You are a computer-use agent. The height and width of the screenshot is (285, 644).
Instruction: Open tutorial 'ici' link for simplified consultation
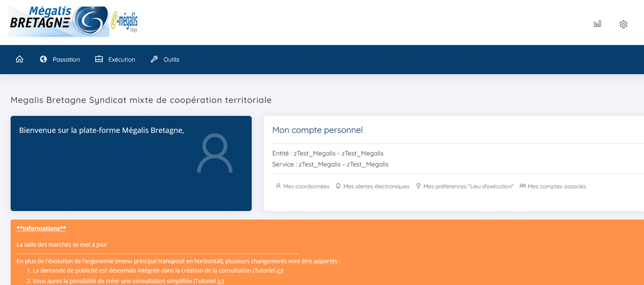click(x=220, y=281)
